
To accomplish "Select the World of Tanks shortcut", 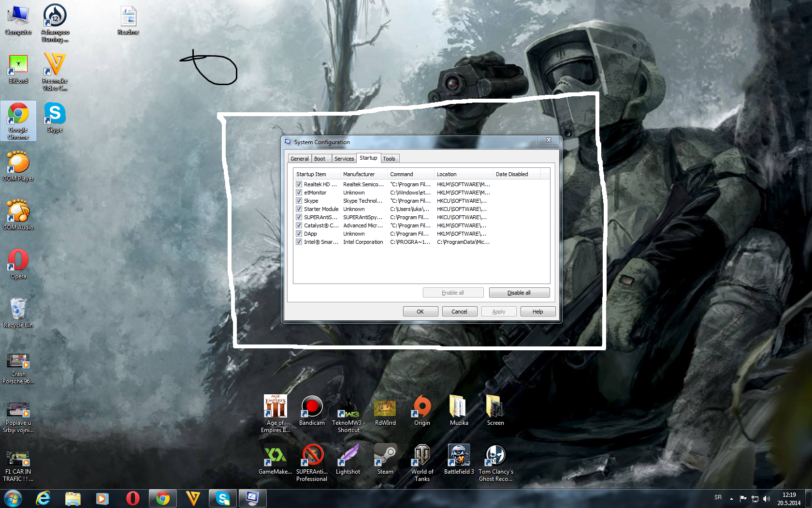I will tap(422, 463).
